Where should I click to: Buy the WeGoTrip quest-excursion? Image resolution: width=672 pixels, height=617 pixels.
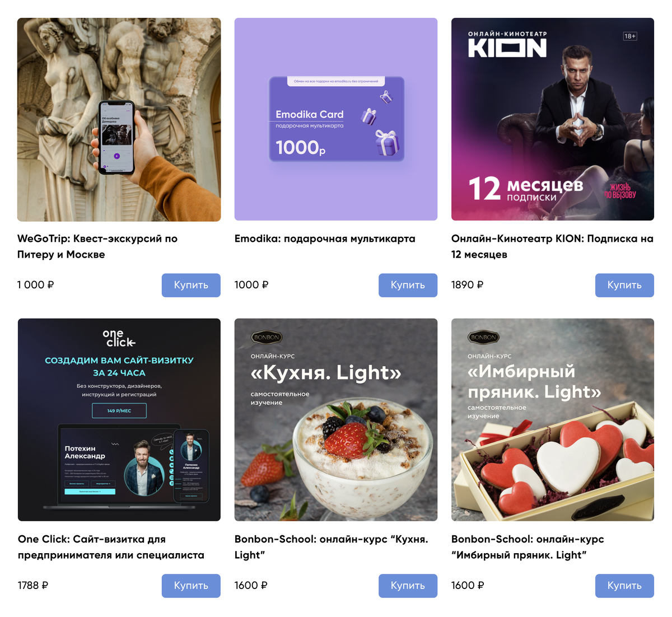coord(191,285)
